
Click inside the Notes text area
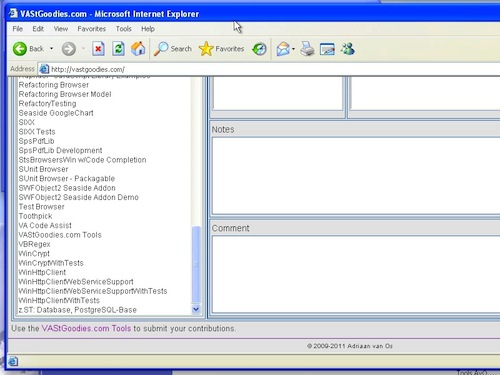click(x=356, y=176)
